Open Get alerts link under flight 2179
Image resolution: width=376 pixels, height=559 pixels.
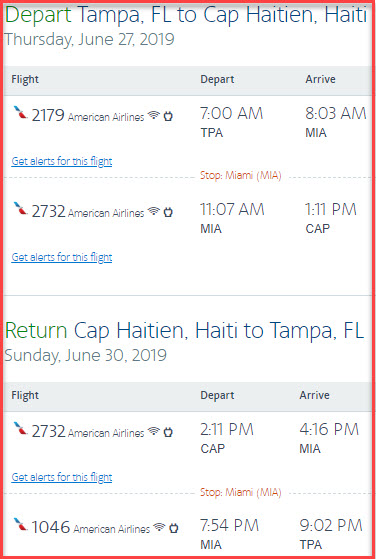[x=62, y=161]
